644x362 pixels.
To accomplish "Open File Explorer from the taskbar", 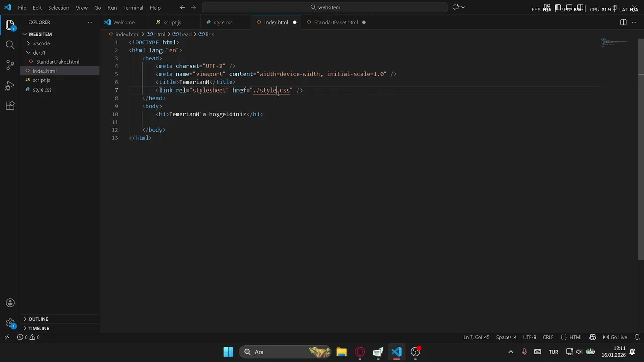I will 341,352.
